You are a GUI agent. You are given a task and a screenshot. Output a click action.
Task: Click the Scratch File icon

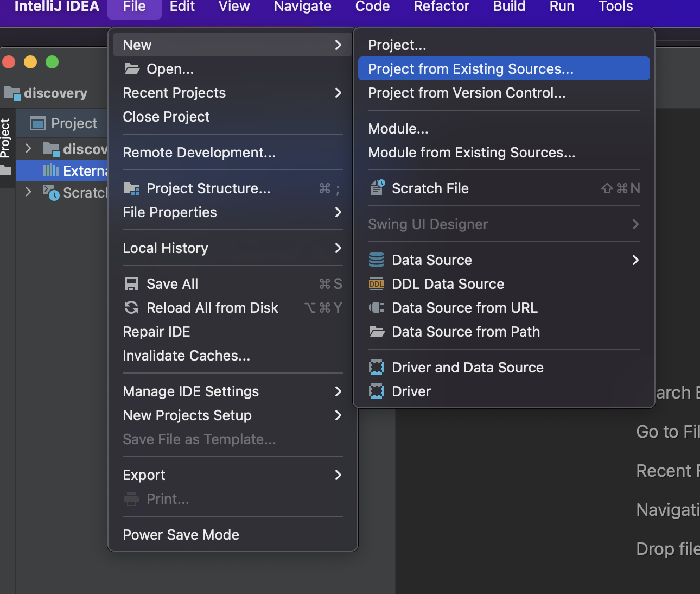point(377,188)
